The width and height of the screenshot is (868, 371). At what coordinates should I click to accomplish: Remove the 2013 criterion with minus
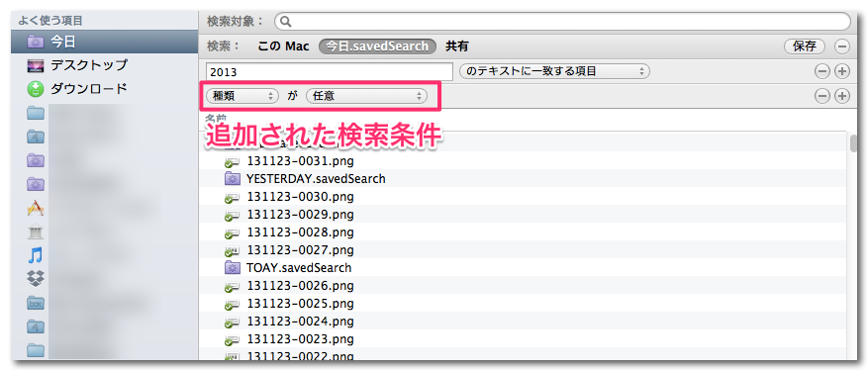tap(823, 71)
